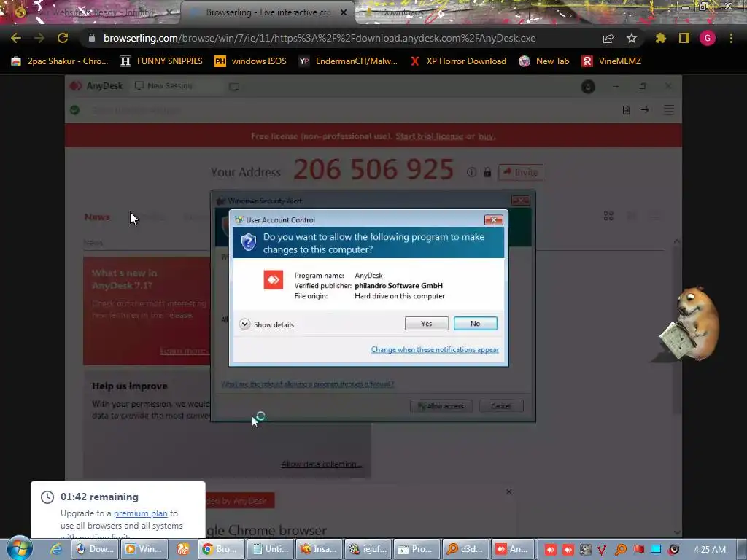Open the AnyDesk hamburger menu
Image resolution: width=747 pixels, height=560 pixels.
click(669, 110)
